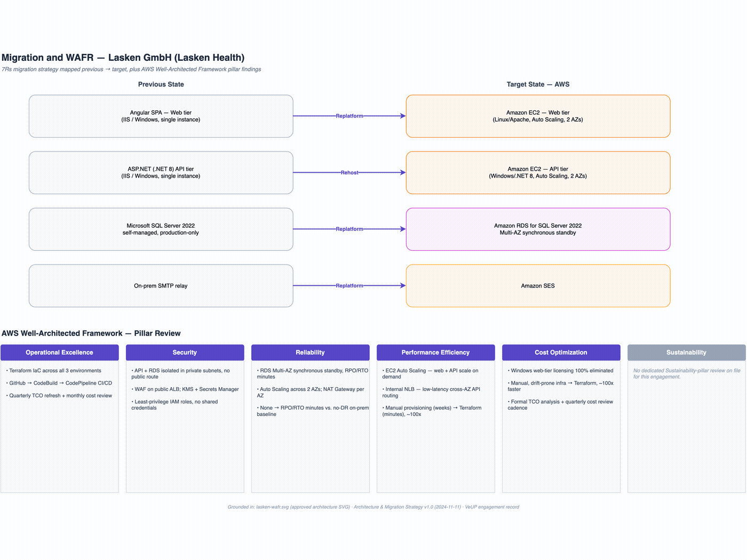Click 'Windows web-tier licensing 100% eliminated' bullet
747x560 pixels.
[561, 371]
